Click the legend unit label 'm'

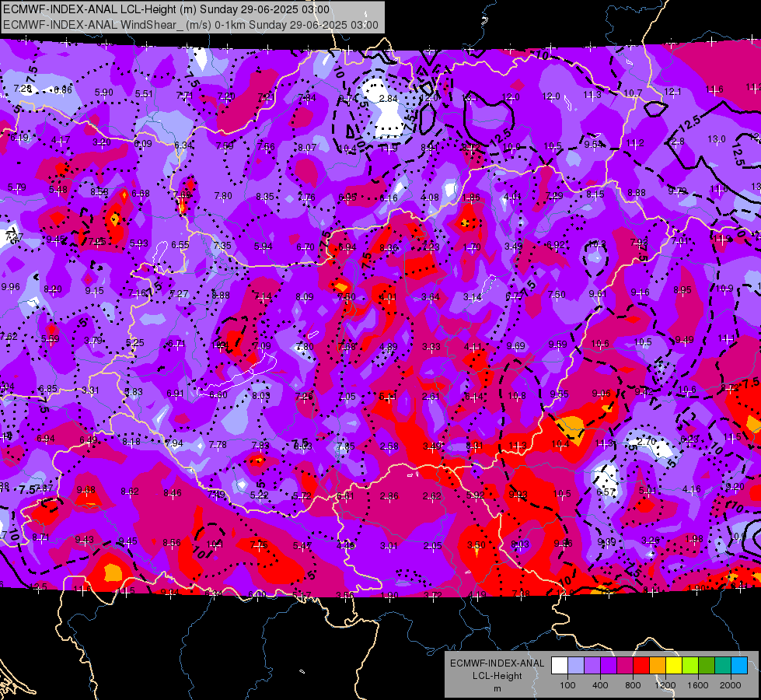[497, 688]
